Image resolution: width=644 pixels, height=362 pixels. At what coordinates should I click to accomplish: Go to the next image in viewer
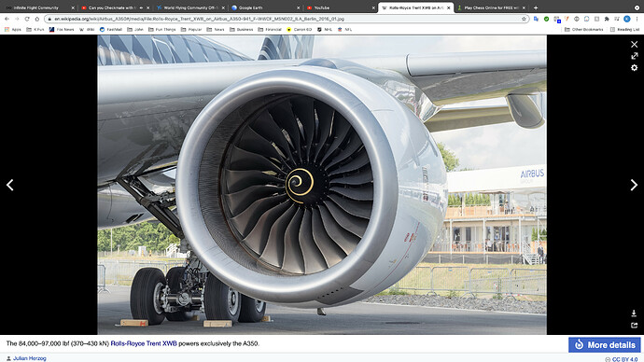coord(634,185)
